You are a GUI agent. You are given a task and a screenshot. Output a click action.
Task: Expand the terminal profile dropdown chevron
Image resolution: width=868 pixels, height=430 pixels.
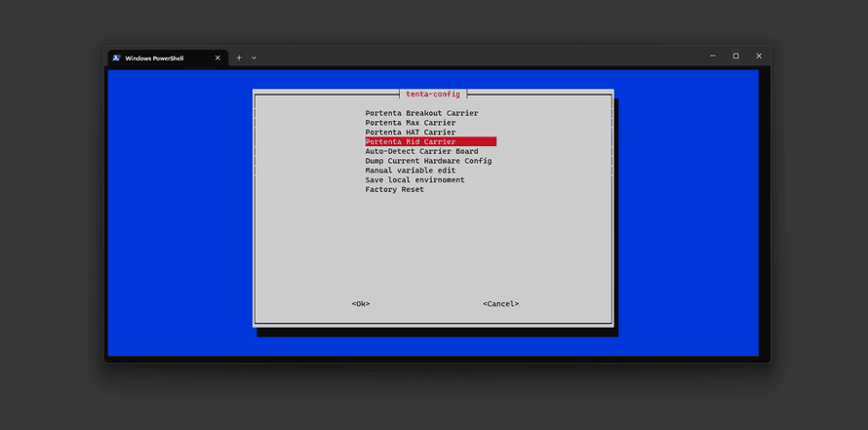click(255, 58)
